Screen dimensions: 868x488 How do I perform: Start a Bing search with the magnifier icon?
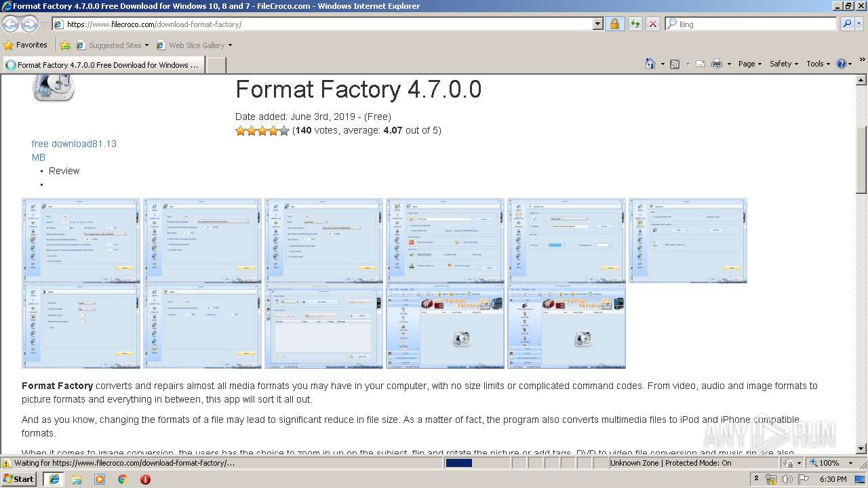(x=846, y=24)
